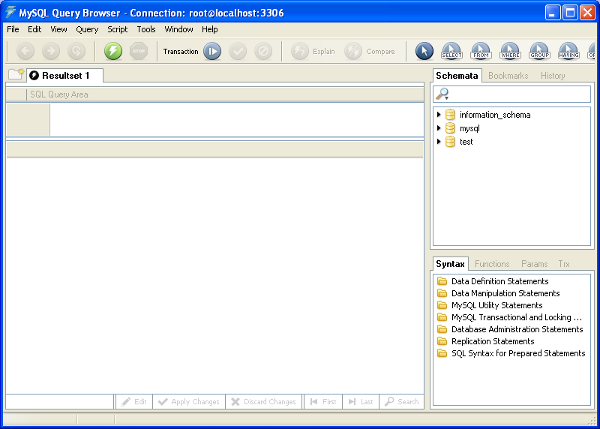Commit transaction with the checkmark button
This screenshot has height=429, width=600.
pos(238,51)
